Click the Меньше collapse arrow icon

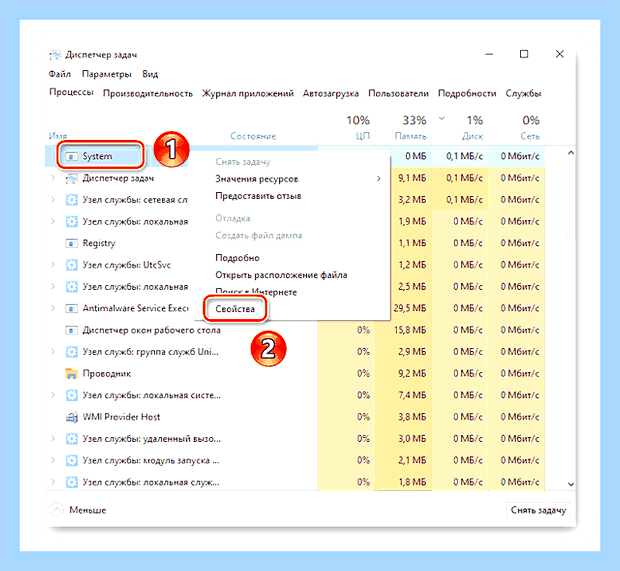(x=57, y=510)
